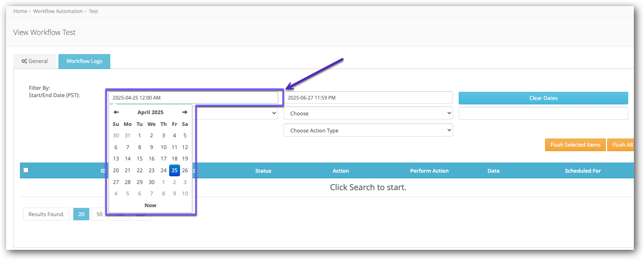This screenshot has height=260, width=644.
Task: Click the start date input field
Action: pos(193,97)
